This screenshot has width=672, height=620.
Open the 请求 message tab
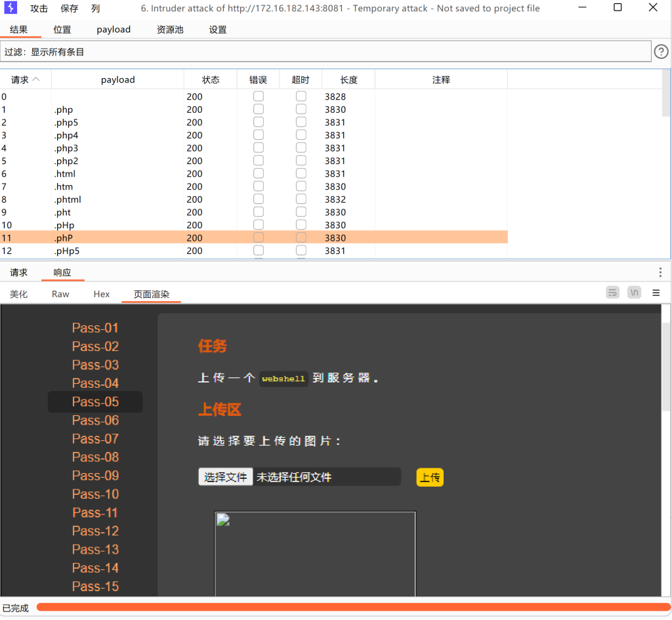pyautogui.click(x=19, y=272)
